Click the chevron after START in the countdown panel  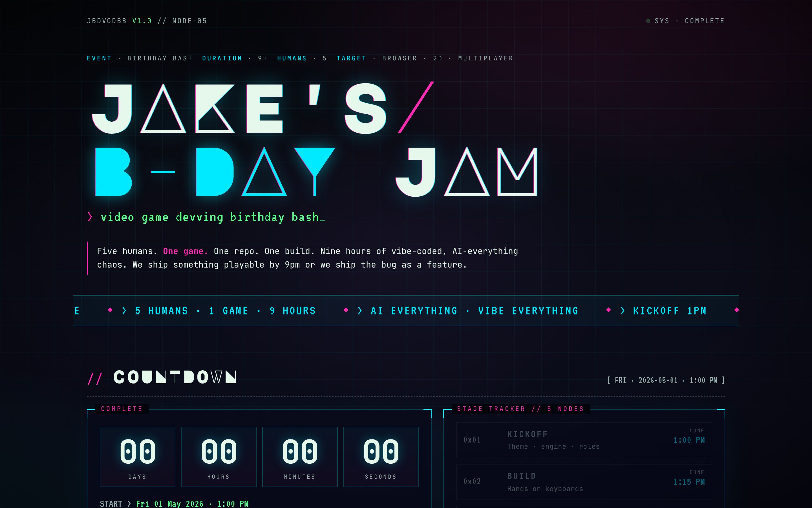129,504
